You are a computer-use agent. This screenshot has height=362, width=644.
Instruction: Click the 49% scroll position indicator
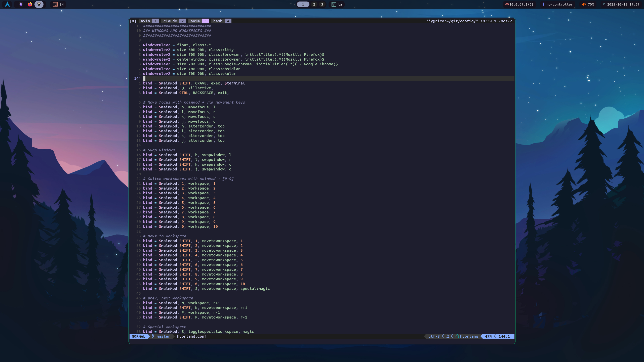[x=488, y=336]
